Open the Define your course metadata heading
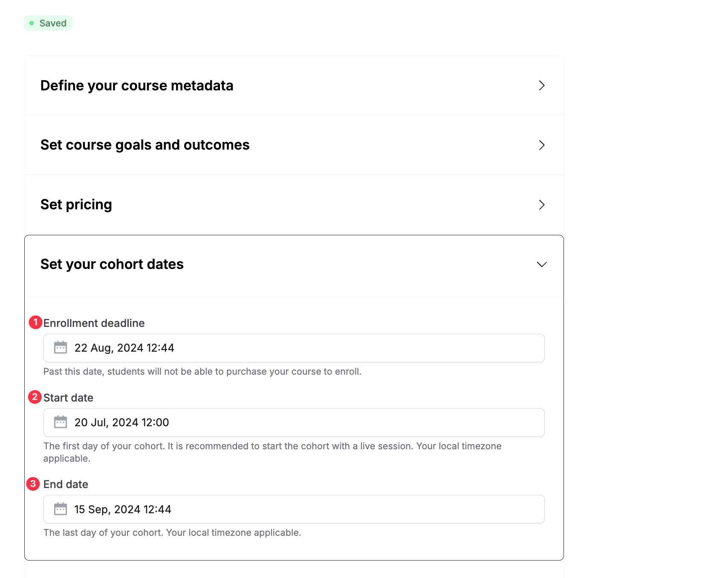The image size is (728, 578). (137, 86)
